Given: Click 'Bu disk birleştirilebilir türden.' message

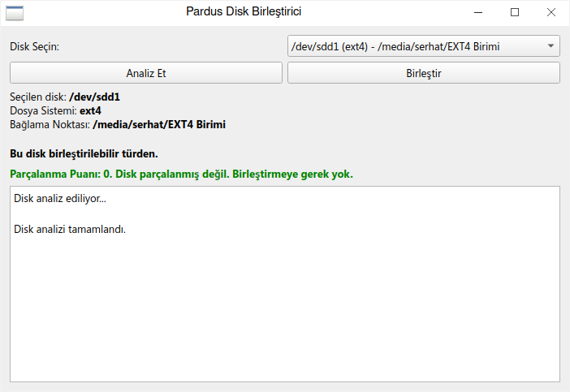Looking at the screenshot, I should click(x=84, y=153).
